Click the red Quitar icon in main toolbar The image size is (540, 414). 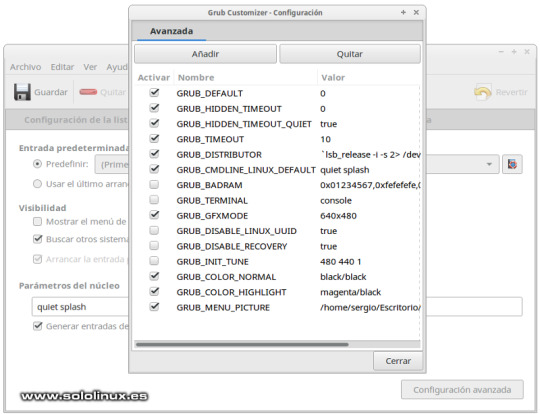(88, 92)
